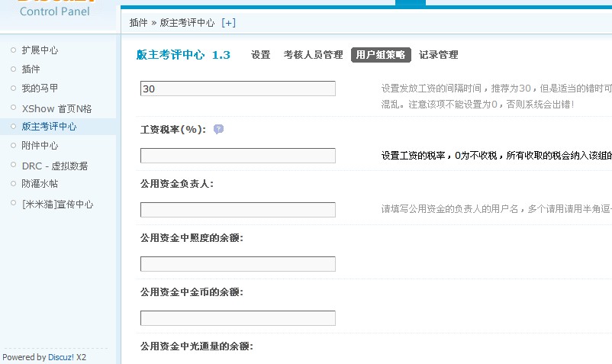Switch to the 考核人员管理 tab

[314, 55]
